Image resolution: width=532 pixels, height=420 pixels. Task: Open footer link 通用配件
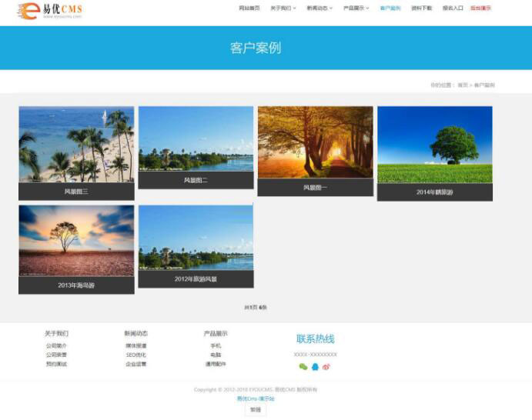point(216,364)
